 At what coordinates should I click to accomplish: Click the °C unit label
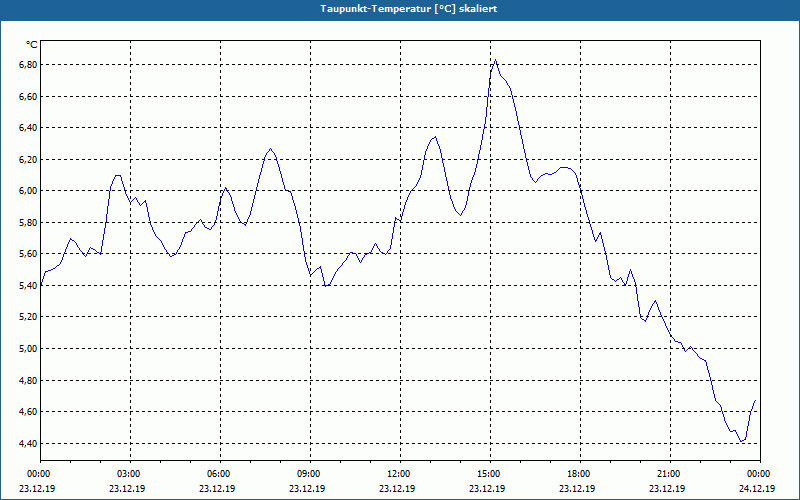coord(31,45)
